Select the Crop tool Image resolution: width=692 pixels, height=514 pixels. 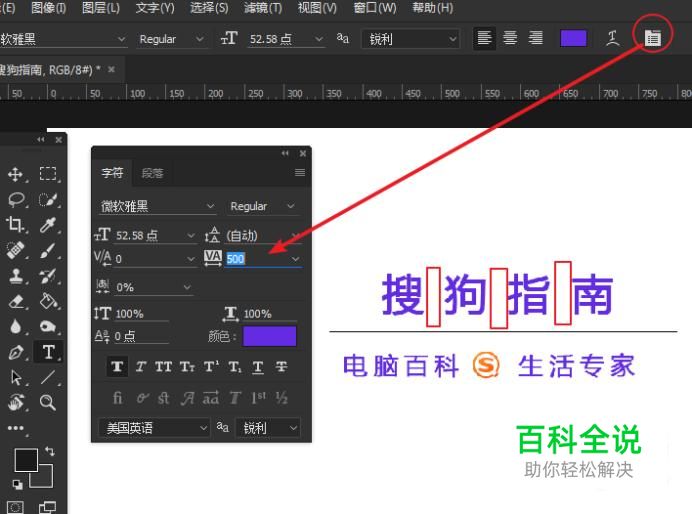[15, 225]
